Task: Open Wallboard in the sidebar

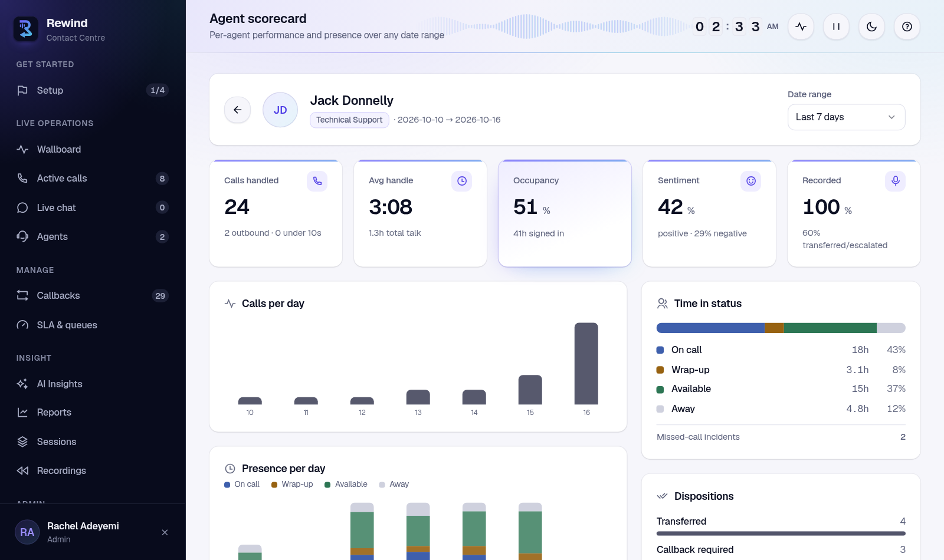Action: tap(93, 149)
